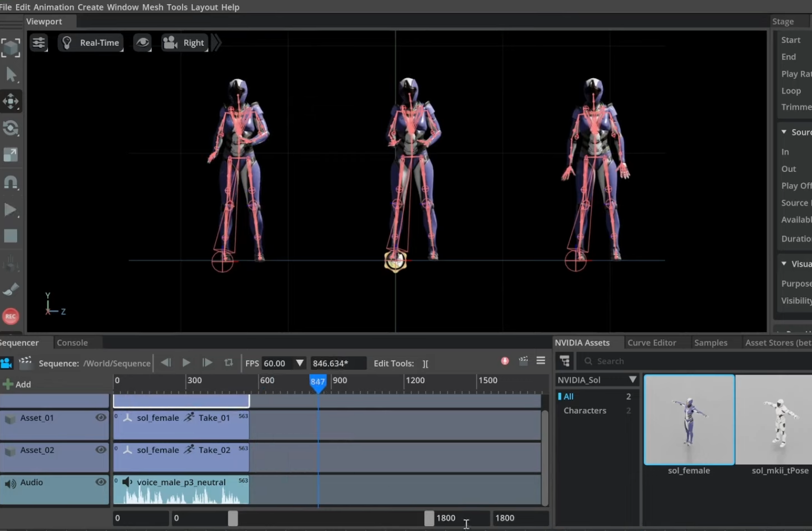Hide the Asset_01 track

100,418
